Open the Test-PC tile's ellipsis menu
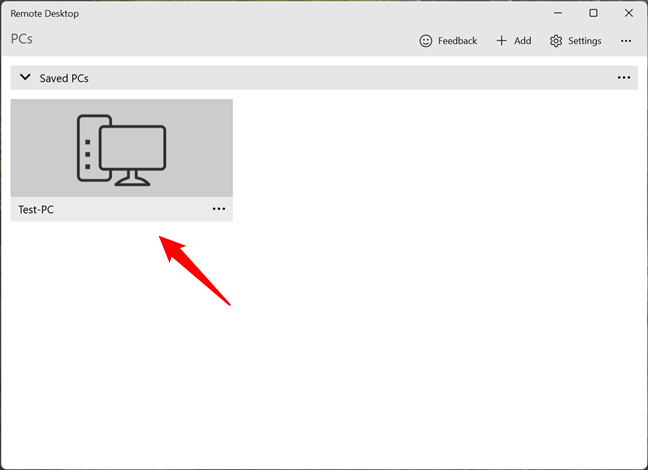This screenshot has width=648, height=470. 219,209
